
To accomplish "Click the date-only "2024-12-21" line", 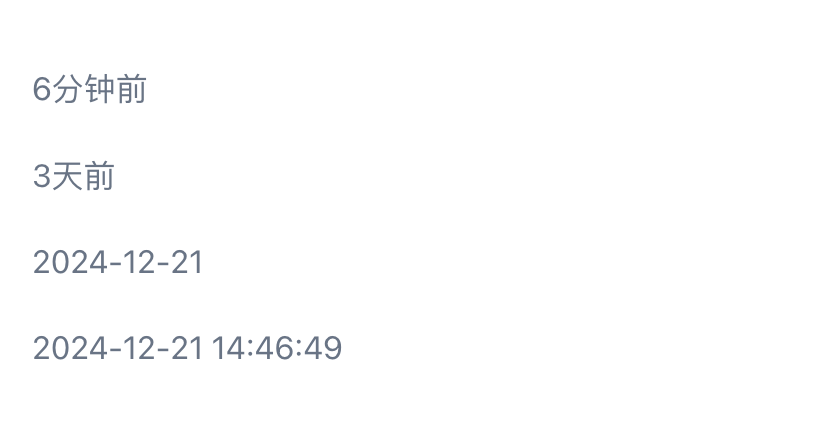I will [118, 262].
